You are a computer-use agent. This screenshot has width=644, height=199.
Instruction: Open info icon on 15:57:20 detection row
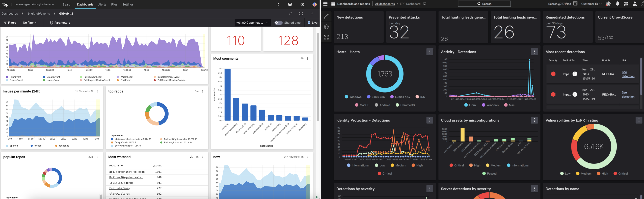point(575,74)
